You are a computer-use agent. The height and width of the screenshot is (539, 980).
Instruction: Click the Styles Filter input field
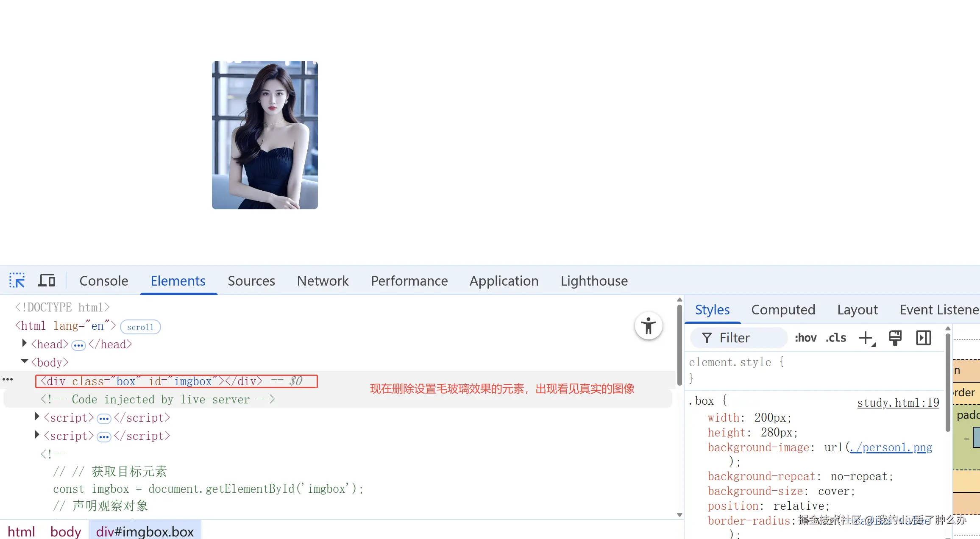coord(746,338)
